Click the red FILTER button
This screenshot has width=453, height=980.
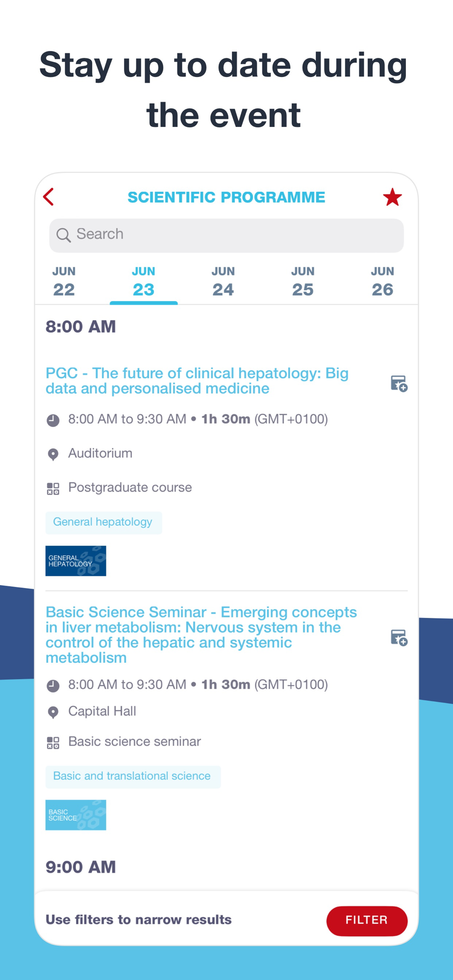[367, 921]
